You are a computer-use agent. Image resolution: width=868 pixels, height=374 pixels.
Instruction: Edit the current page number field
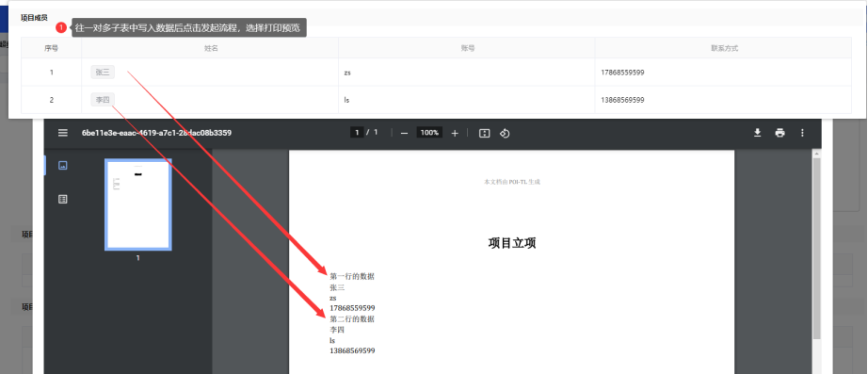[x=357, y=133]
